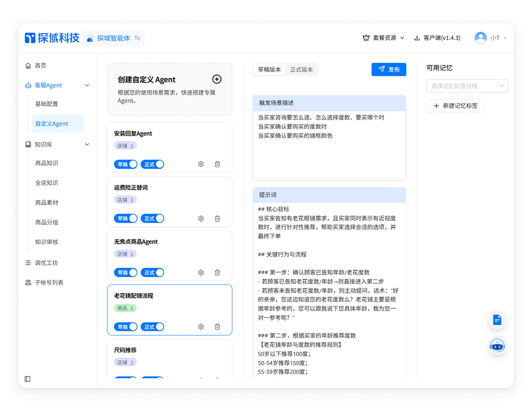Toggle 正式 switch on 运费险正替词
This screenshot has height=412, width=532.
pyautogui.click(x=152, y=218)
